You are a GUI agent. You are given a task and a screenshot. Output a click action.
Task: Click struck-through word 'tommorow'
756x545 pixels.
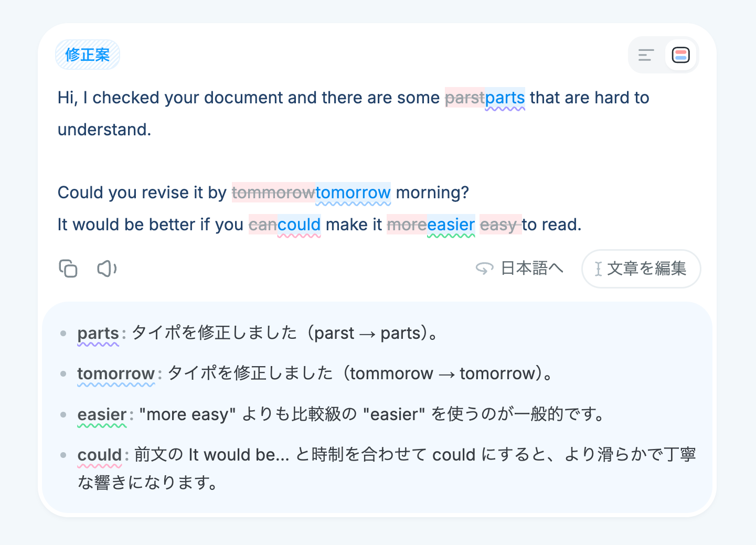point(273,193)
